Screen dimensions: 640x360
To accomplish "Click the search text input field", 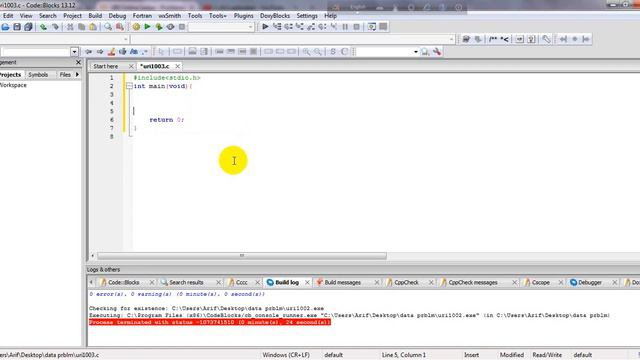I will click(x=36, y=52).
